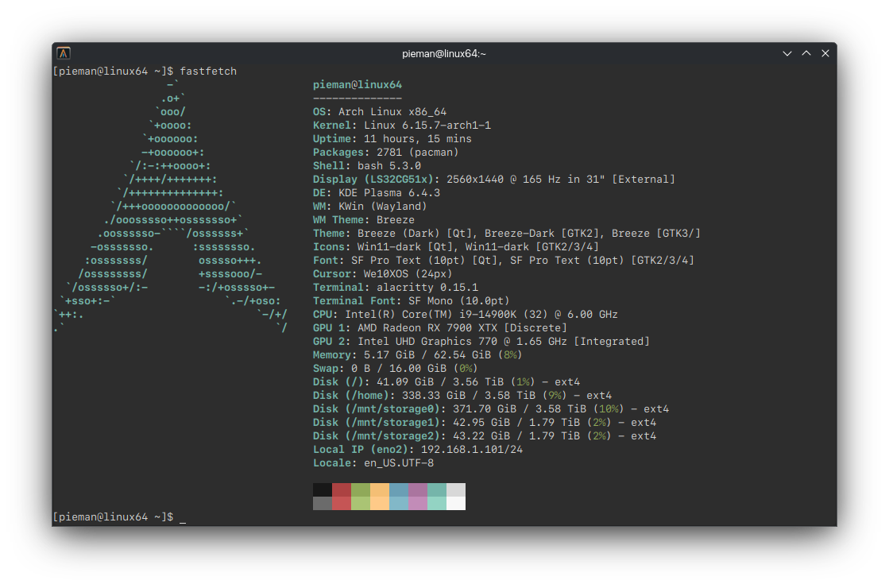Click the 'GPU 1: AMD Radeon RX 7900 XTX' line
Image resolution: width=889 pixels, height=588 pixels.
pyautogui.click(x=440, y=328)
